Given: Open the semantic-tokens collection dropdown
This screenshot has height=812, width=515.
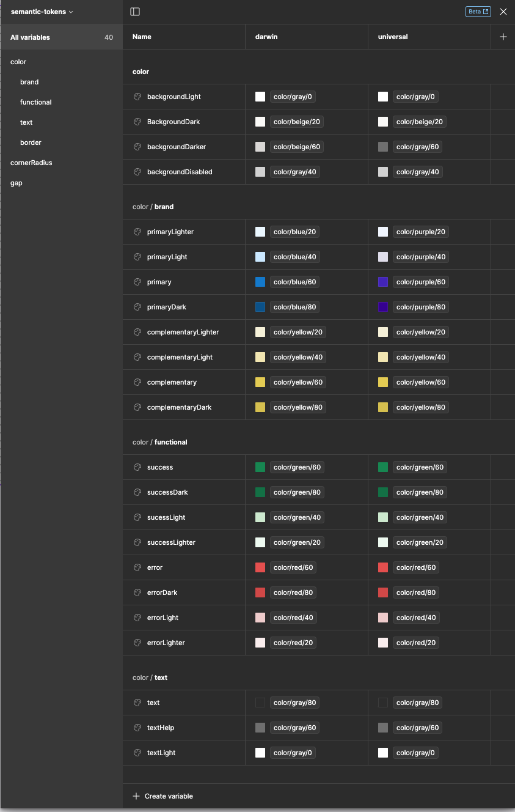Looking at the screenshot, I should 42,12.
